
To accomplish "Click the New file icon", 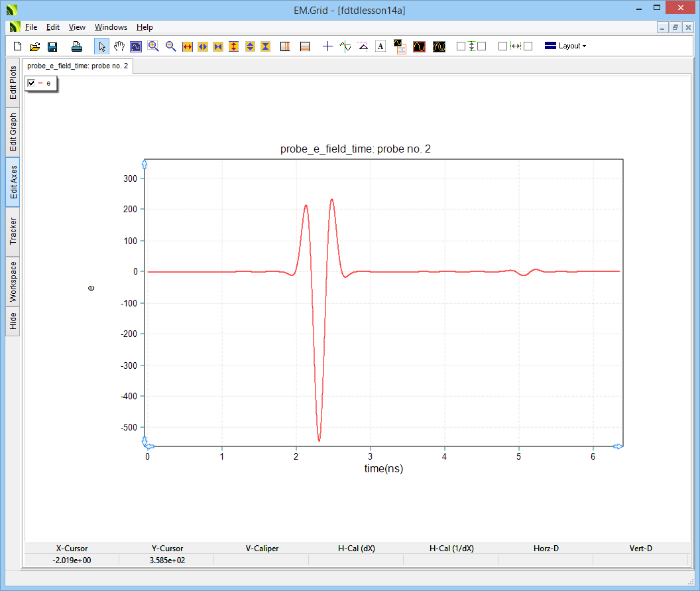I will (18, 46).
